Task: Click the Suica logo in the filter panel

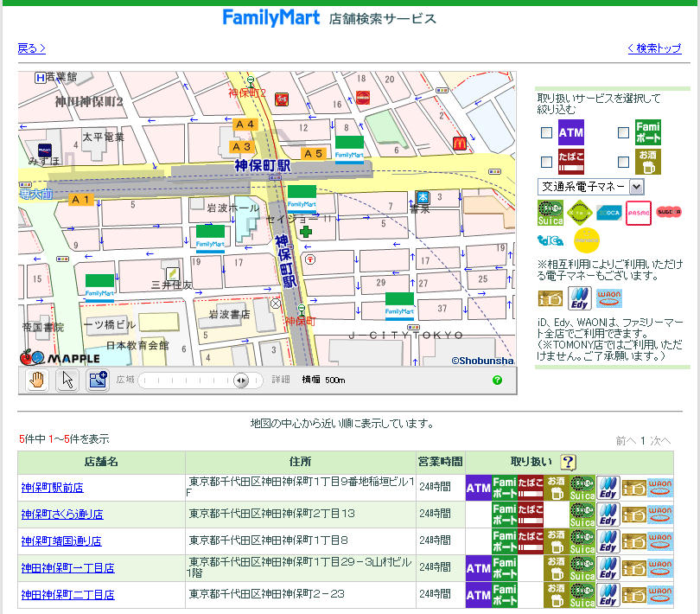Action: click(x=550, y=213)
